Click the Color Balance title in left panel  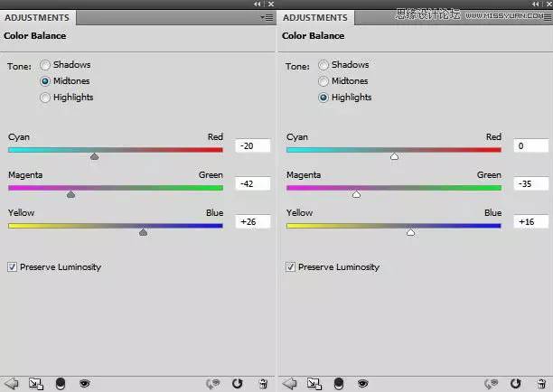click(35, 36)
